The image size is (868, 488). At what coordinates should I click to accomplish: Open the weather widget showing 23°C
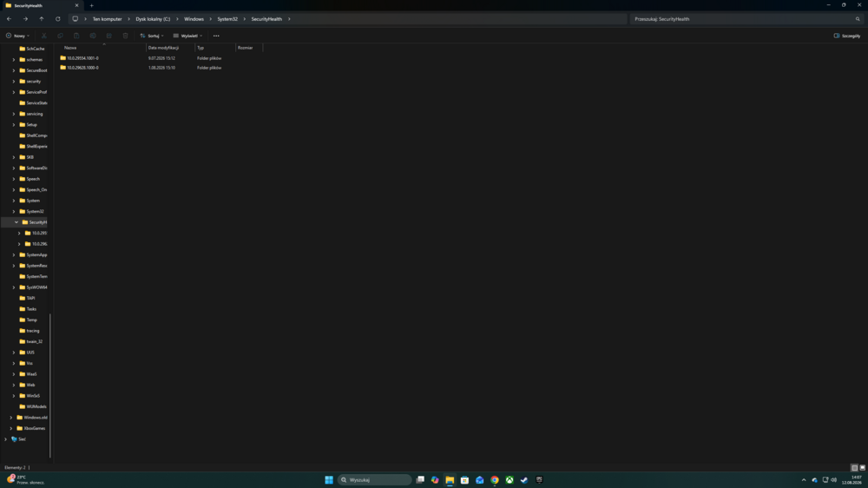tap(26, 479)
